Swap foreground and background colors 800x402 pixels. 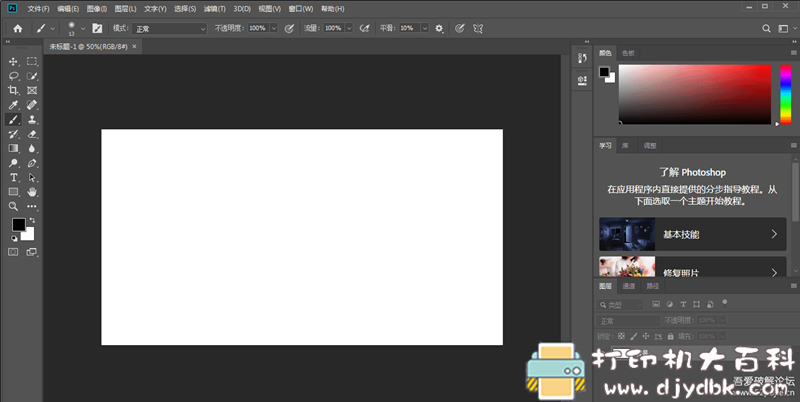[x=33, y=220]
